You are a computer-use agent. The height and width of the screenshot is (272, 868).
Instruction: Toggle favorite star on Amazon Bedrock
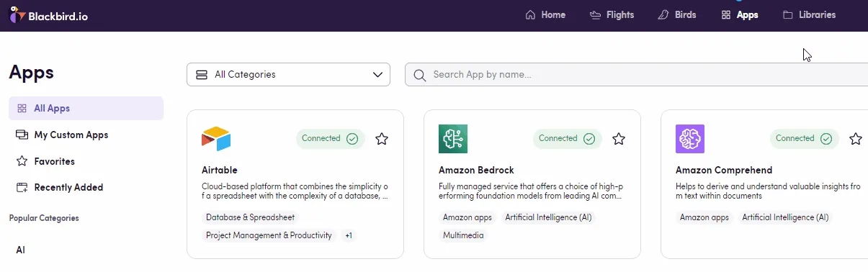tap(619, 139)
